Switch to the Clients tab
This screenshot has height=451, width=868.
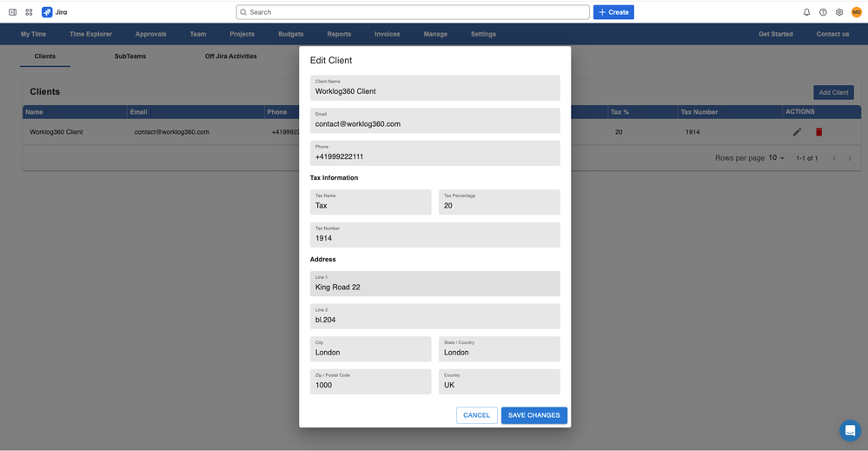(45, 56)
